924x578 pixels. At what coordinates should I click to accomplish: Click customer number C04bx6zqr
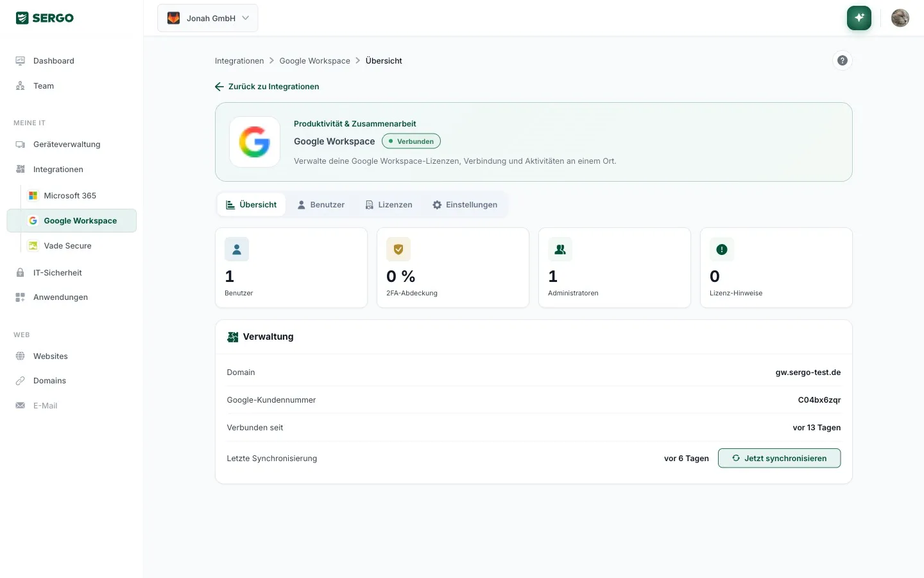click(819, 400)
